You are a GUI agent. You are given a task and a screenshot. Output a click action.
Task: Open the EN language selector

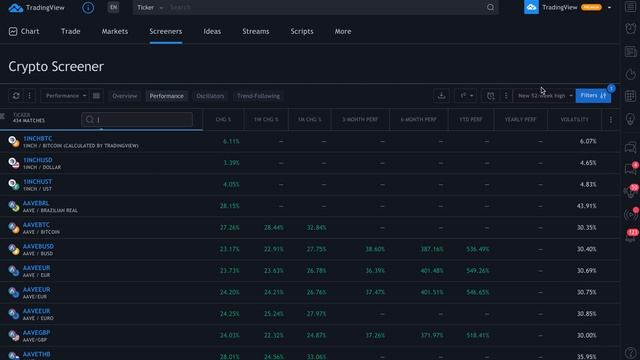click(113, 7)
